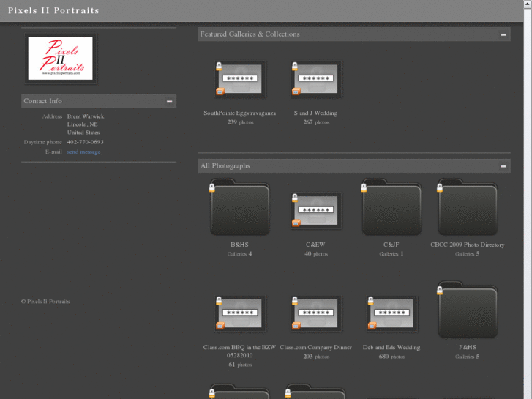Click Class.com BBQ in the BZW 05282010 title

[x=240, y=351]
